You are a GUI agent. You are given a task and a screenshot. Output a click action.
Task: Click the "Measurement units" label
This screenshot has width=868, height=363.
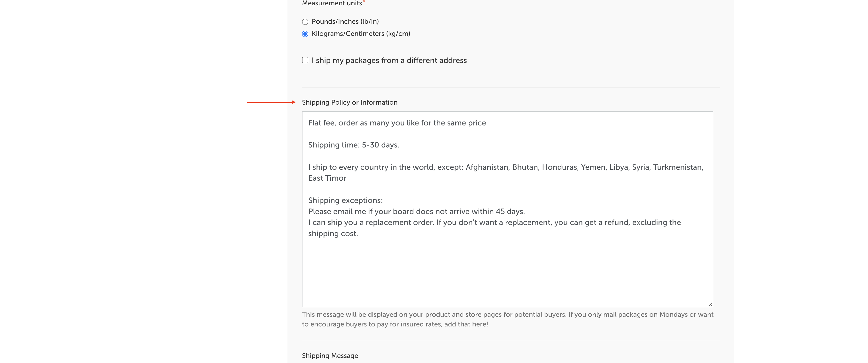(332, 3)
